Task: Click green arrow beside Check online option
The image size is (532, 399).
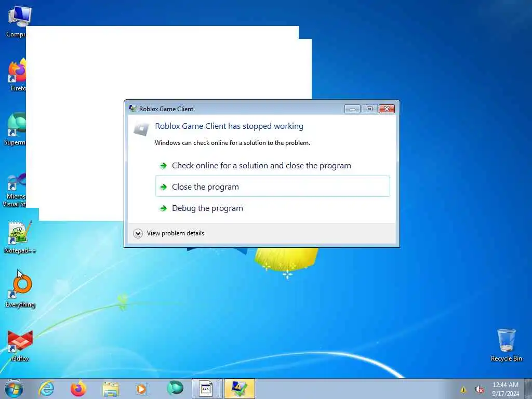Action: [x=164, y=166]
